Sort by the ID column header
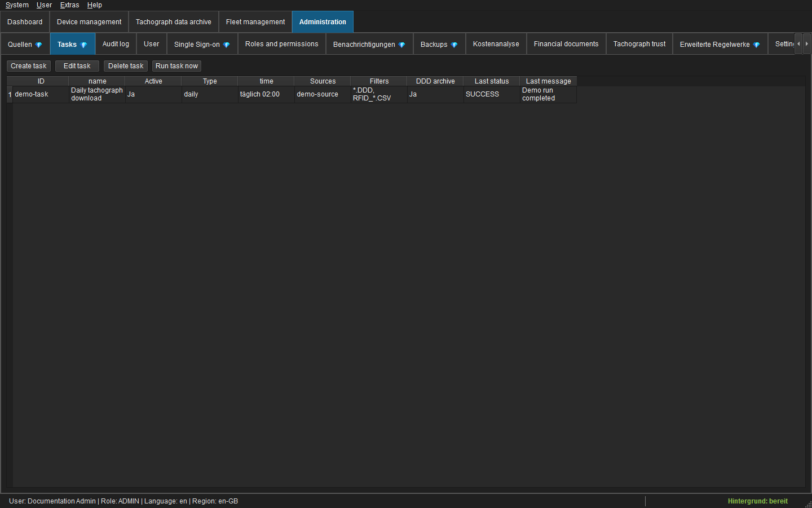Image resolution: width=812 pixels, height=508 pixels. pyautogui.click(x=41, y=81)
